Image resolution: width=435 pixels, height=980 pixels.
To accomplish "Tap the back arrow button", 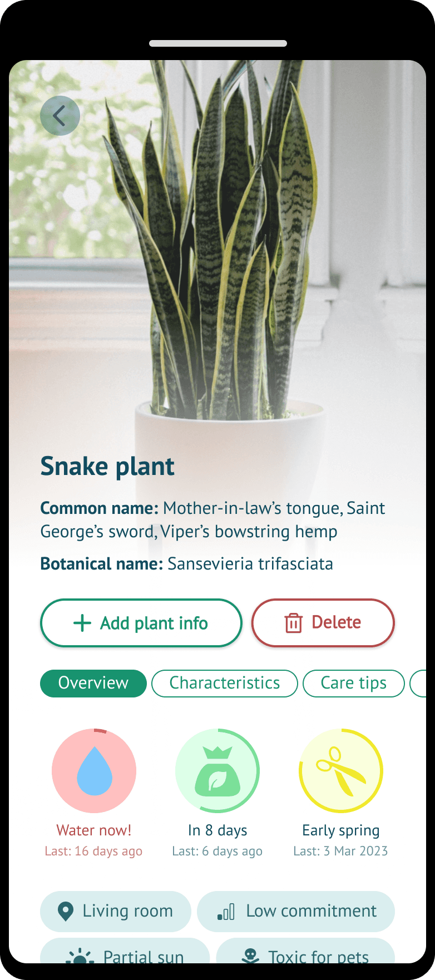I will coord(60,116).
